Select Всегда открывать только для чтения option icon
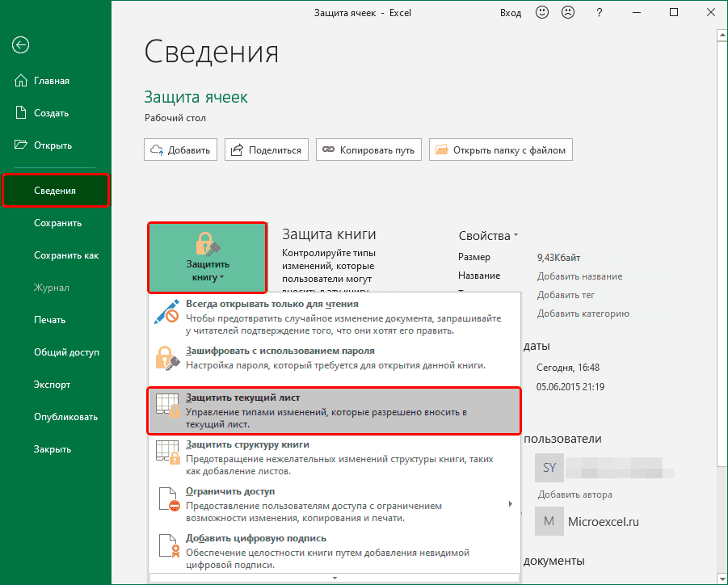The image size is (728, 585). click(x=166, y=312)
